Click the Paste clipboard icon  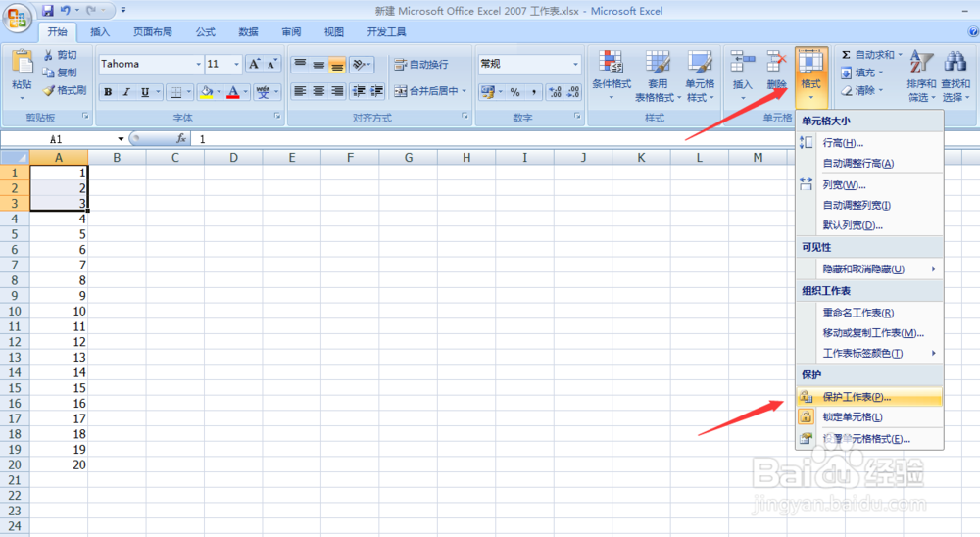coord(22,62)
